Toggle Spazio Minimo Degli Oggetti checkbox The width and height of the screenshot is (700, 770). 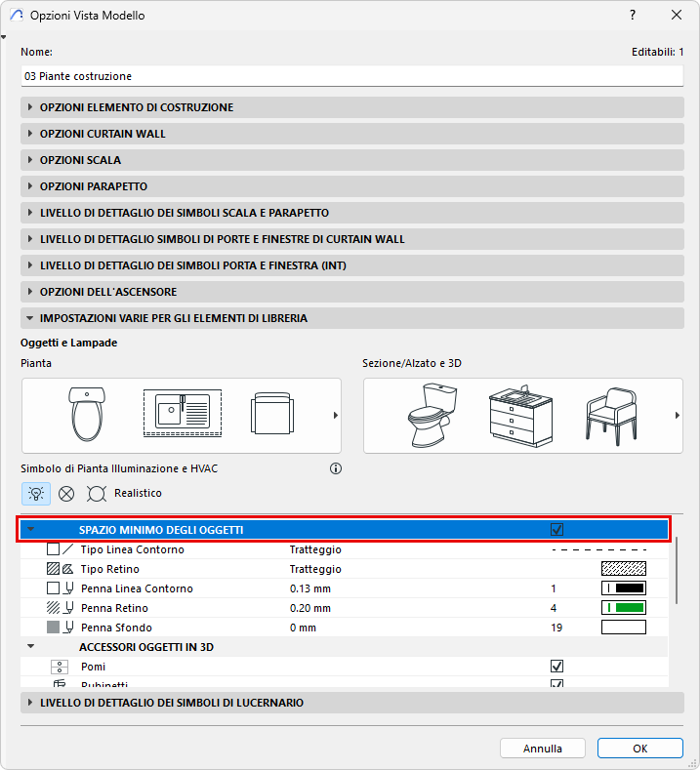556,529
